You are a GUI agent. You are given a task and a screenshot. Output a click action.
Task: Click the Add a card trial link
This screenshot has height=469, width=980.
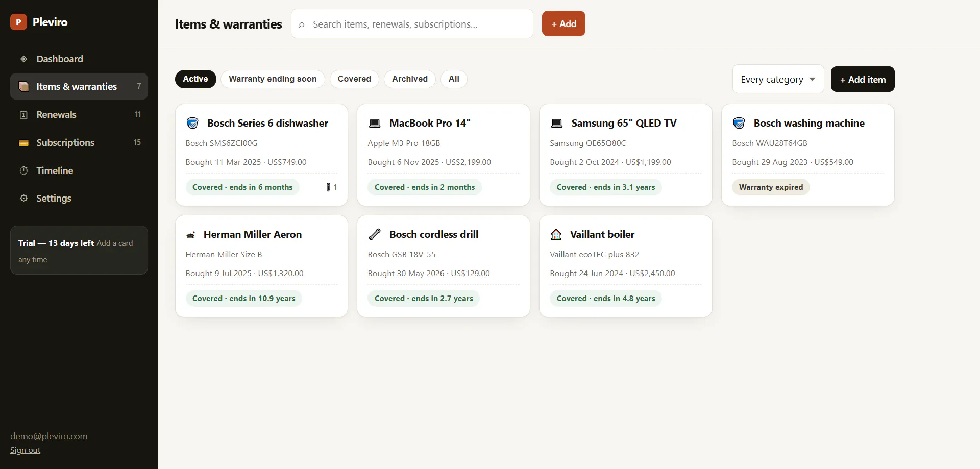click(76, 252)
